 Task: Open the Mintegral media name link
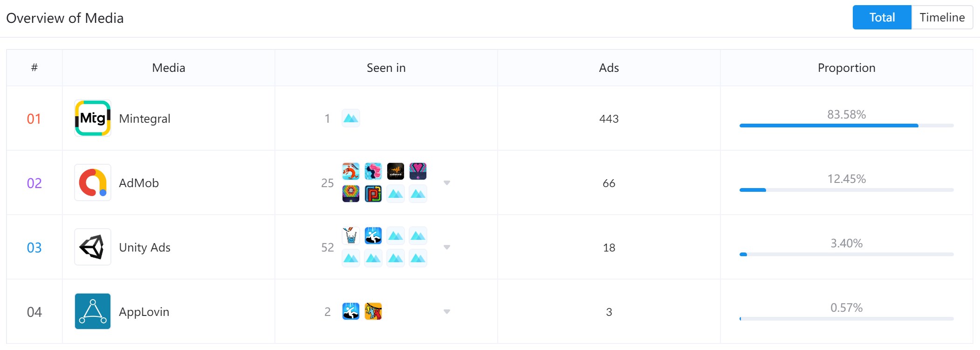click(144, 119)
